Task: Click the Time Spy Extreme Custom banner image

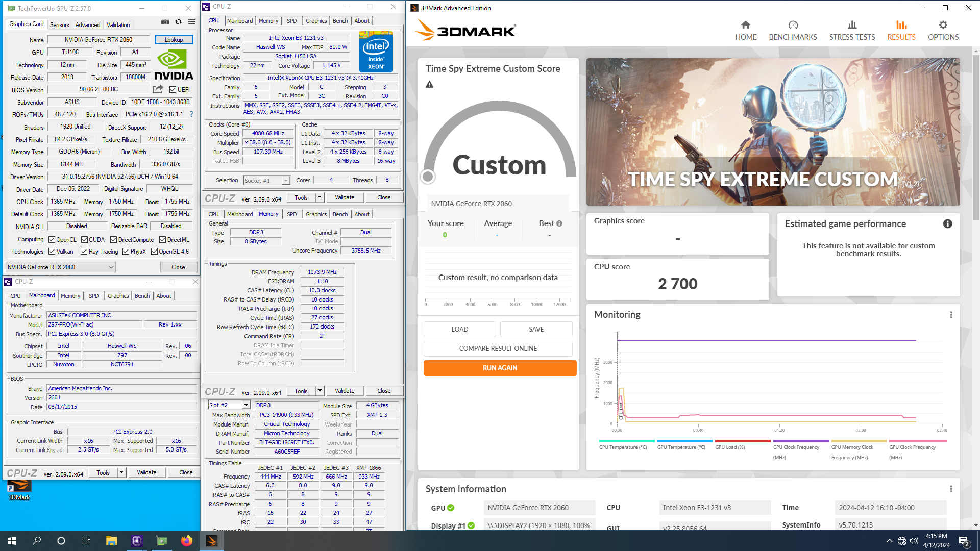Action: [773, 132]
